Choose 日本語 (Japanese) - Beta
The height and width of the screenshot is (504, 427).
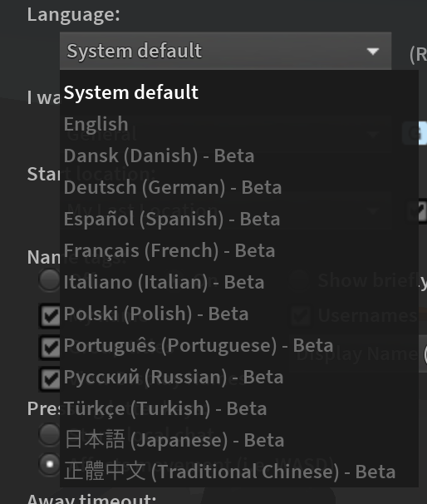tap(239, 440)
